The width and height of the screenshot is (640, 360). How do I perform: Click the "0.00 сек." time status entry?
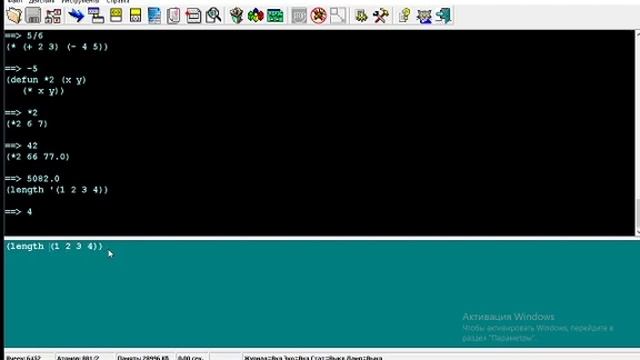click(x=190, y=358)
